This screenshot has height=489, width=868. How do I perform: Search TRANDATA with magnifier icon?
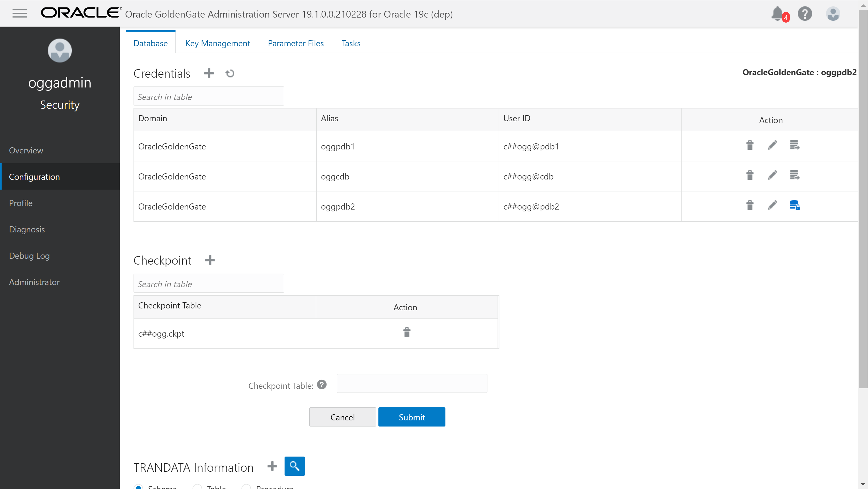click(294, 466)
